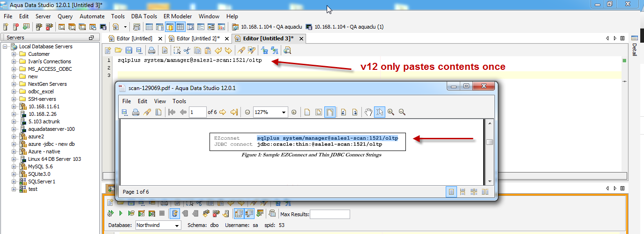Open the Automate menu
The height and width of the screenshot is (234, 644).
[92, 16]
